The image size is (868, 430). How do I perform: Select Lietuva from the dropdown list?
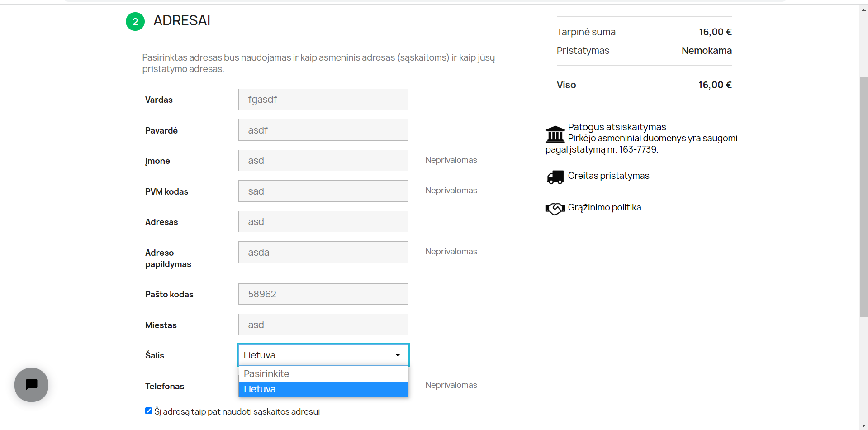(323, 389)
